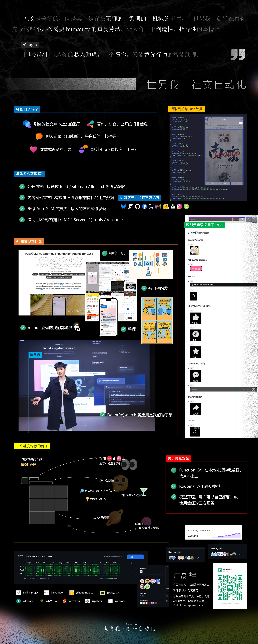Click Learn how we count contributions link
This screenshot has height=644, width=258.
(x=36, y=578)
